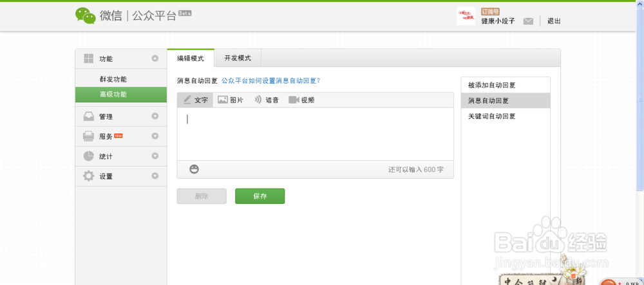Viewport: 644px width, 285px height.
Task: Expand the 设置 section arrow
Action: [155, 176]
